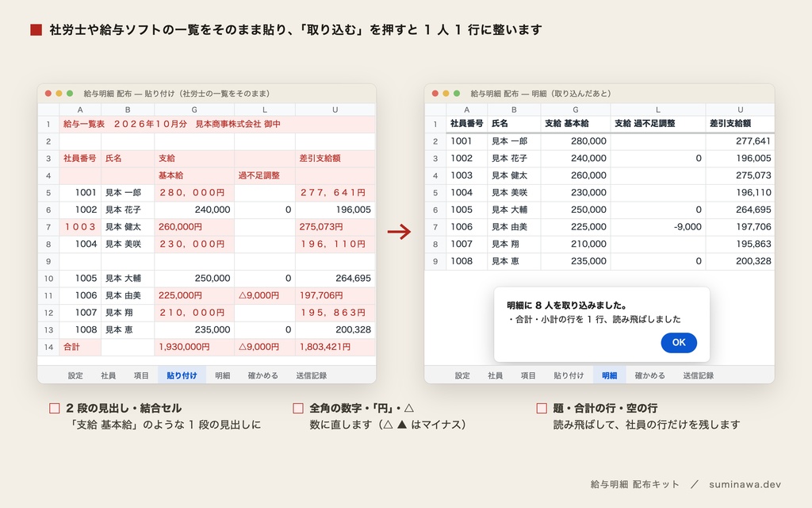Open 確かめる tab in the 貼り付け window
Image resolution: width=812 pixels, height=508 pixels.
[263, 375]
